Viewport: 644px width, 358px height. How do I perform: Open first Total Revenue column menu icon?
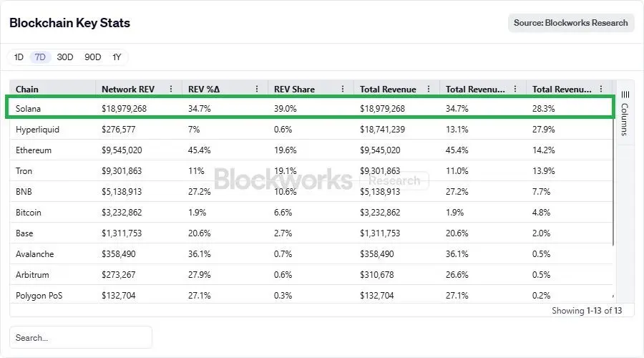[x=429, y=89]
